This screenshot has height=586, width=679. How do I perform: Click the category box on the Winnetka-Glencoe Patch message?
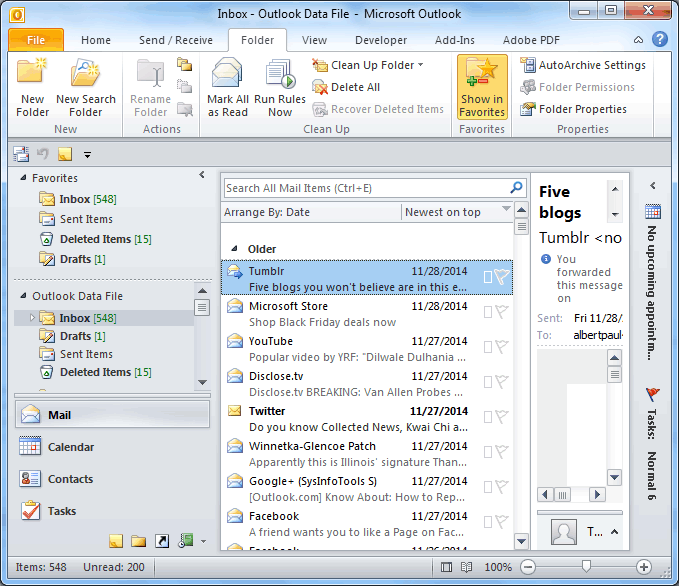pyautogui.click(x=488, y=452)
